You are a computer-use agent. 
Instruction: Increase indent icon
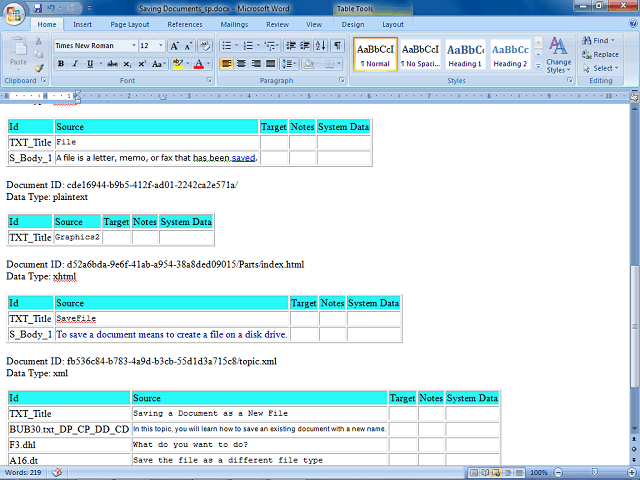click(x=305, y=46)
